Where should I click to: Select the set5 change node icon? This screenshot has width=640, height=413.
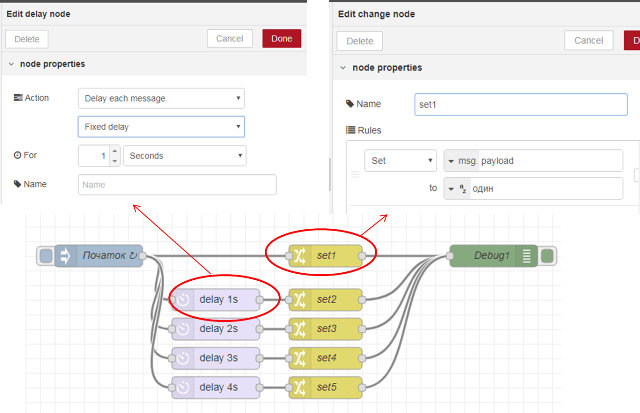(x=299, y=387)
